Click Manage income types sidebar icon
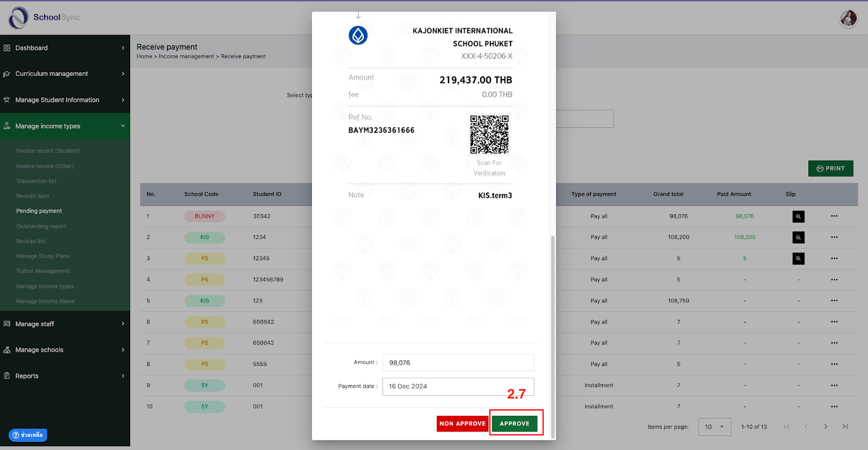 tap(7, 126)
